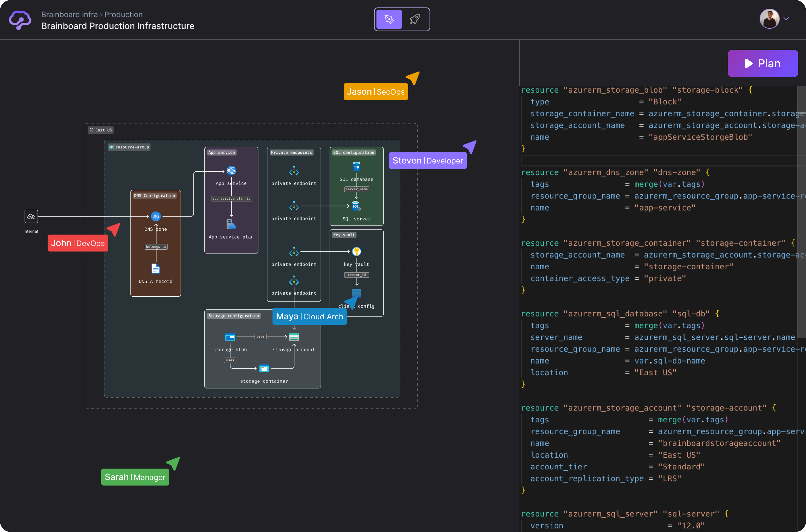Click the App service globe icon
The width and height of the screenshot is (806, 532).
pos(231,171)
